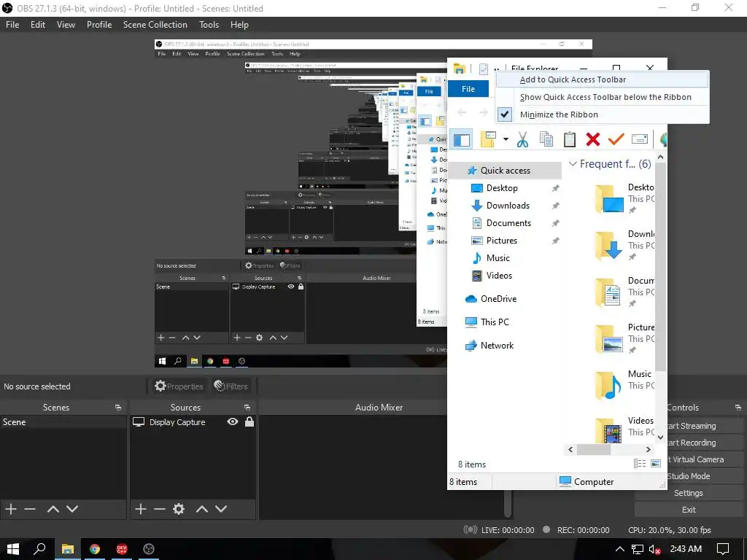The width and height of the screenshot is (747, 560).
Task: Click the scroll-down arrow of Explorer vertical scrollbar
Action: 660,437
